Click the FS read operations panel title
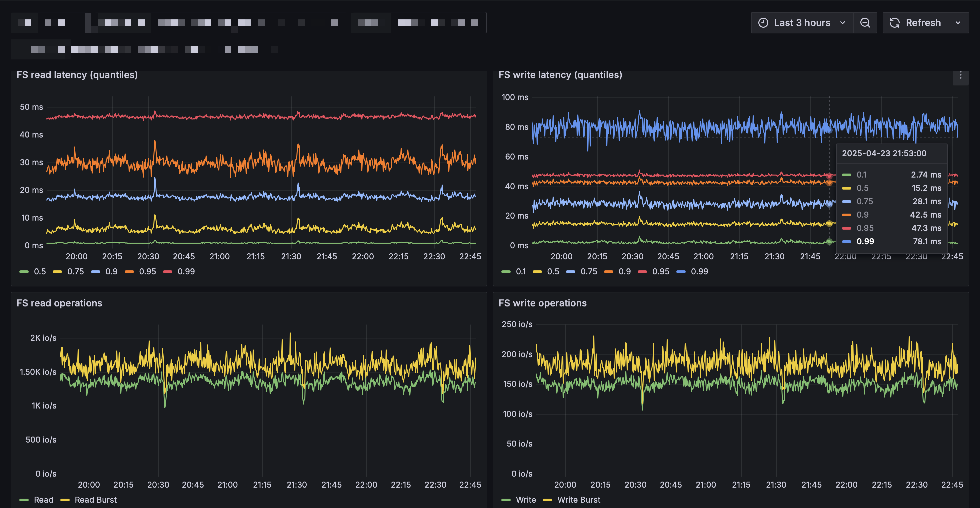 tap(59, 303)
